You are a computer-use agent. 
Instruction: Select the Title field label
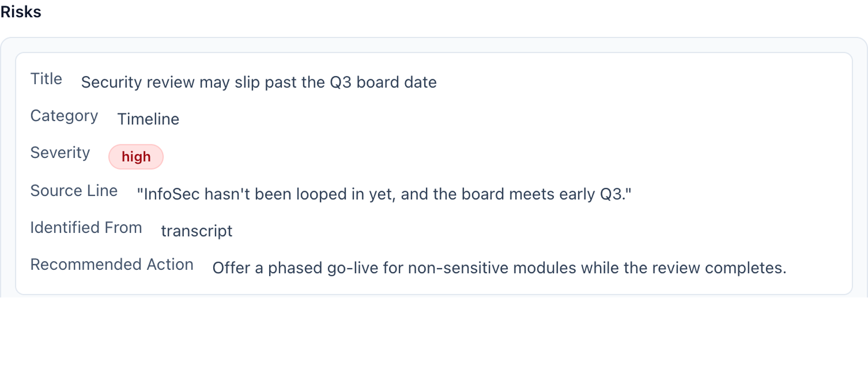click(46, 79)
